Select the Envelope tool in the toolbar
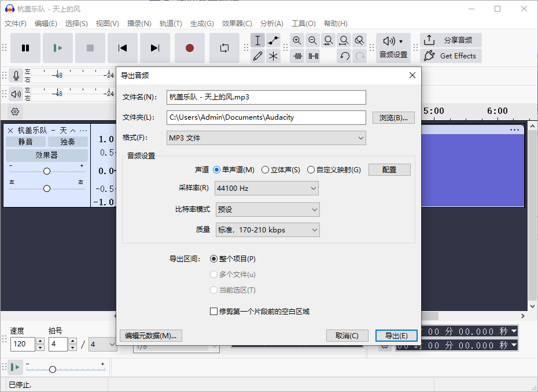Screen dimensions: 538x392 pyautogui.click(x=272, y=40)
